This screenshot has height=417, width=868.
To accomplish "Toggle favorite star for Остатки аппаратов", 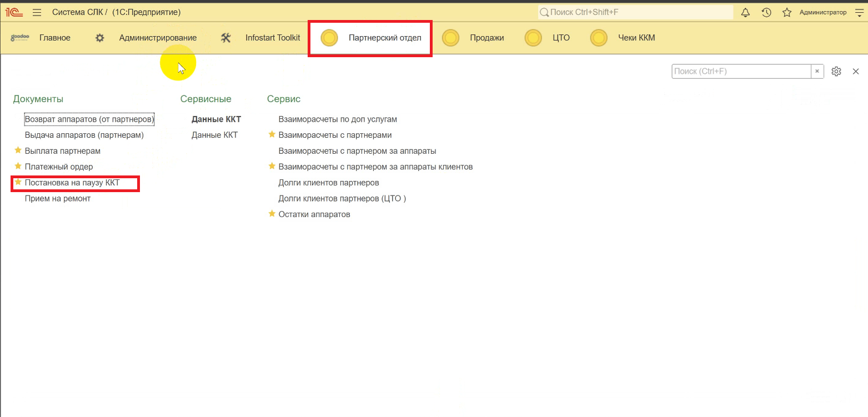I will [x=272, y=214].
